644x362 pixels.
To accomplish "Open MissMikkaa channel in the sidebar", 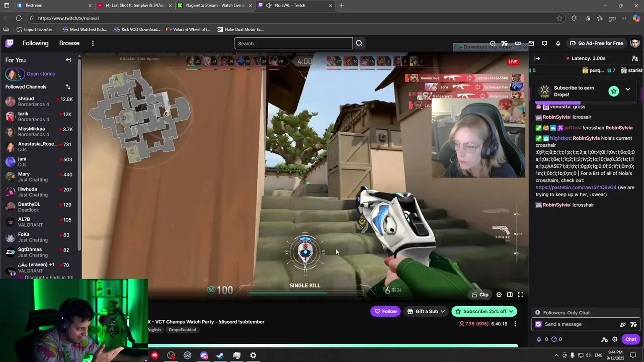I will (39, 132).
